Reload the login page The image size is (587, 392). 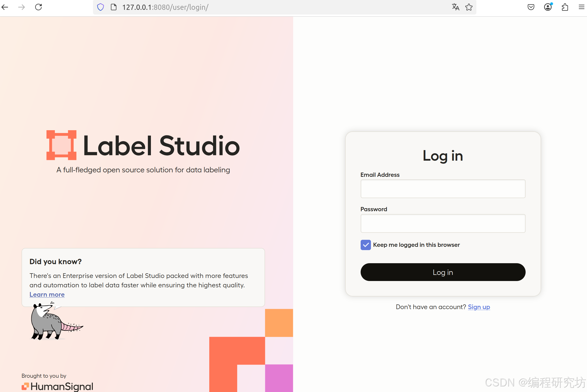[38, 7]
